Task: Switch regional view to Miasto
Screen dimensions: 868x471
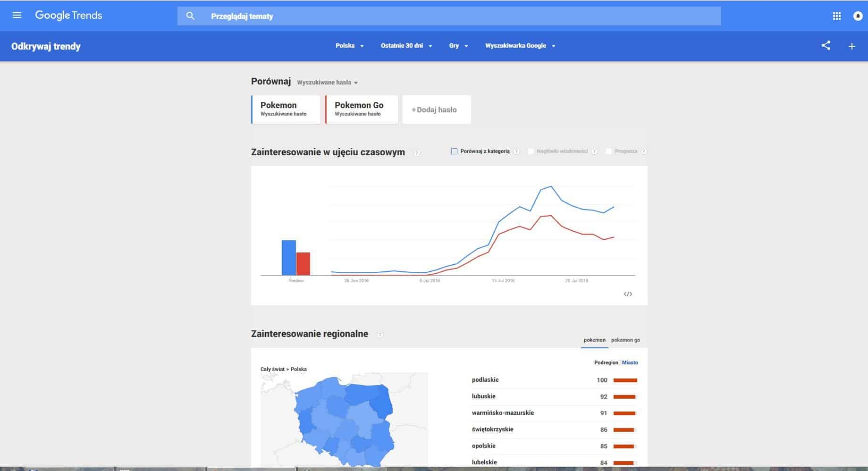Action: tap(630, 362)
